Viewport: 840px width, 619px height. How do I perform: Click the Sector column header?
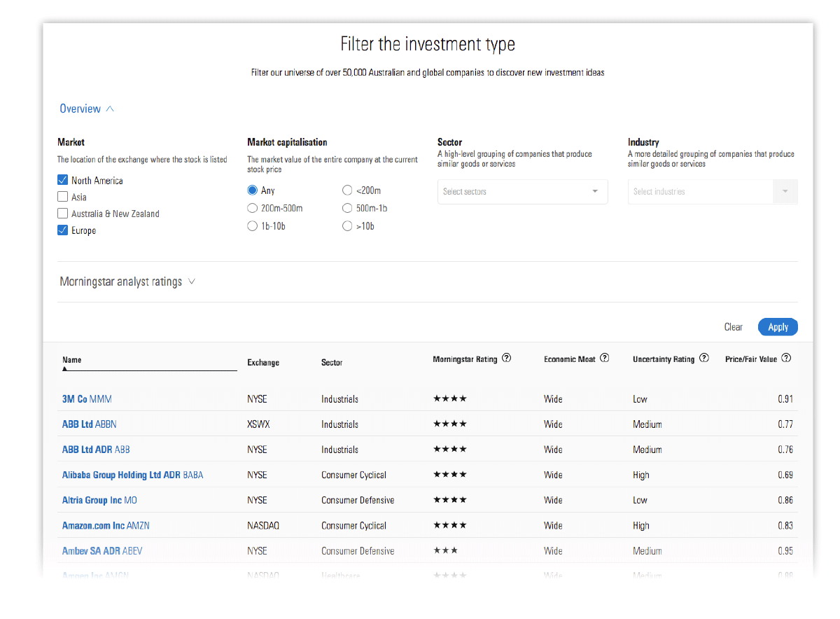click(332, 363)
